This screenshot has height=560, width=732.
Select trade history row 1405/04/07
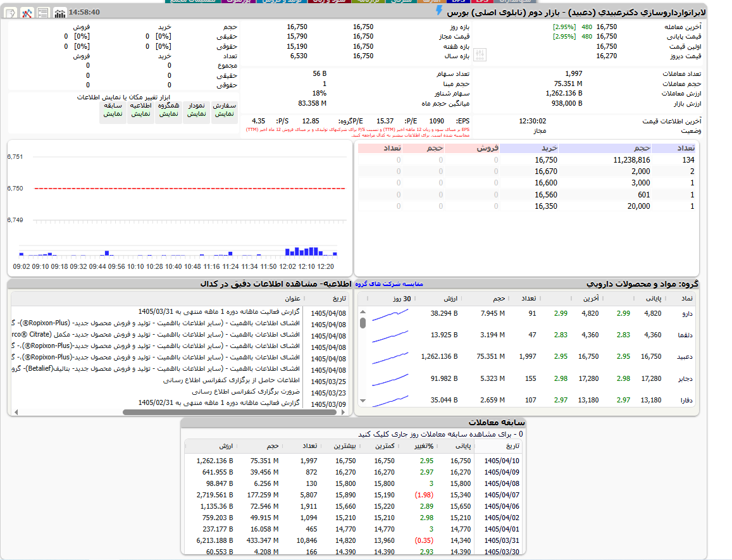[x=353, y=495]
